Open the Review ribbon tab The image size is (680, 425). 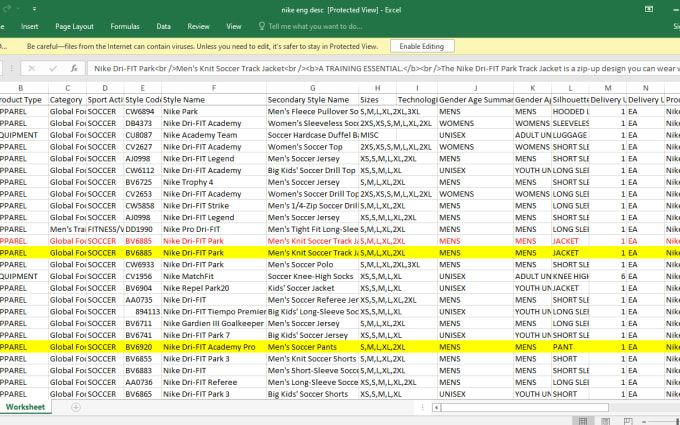pyautogui.click(x=199, y=26)
